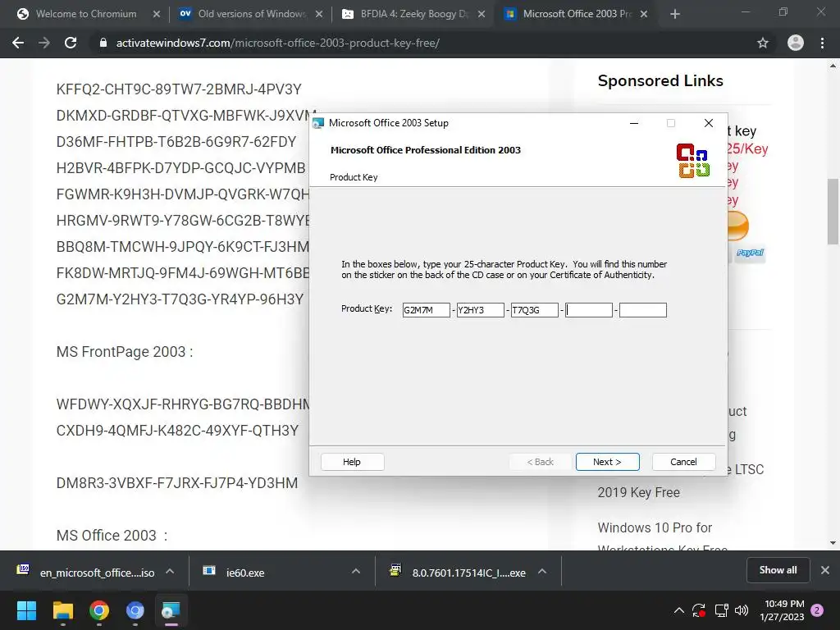Open the notification badge showing 2

[817, 610]
